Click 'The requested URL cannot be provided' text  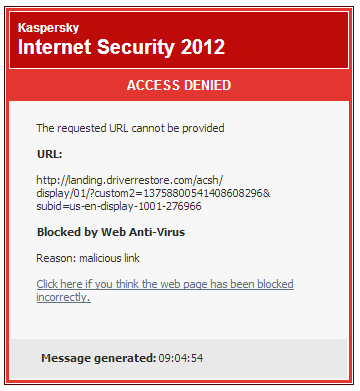tap(130, 128)
